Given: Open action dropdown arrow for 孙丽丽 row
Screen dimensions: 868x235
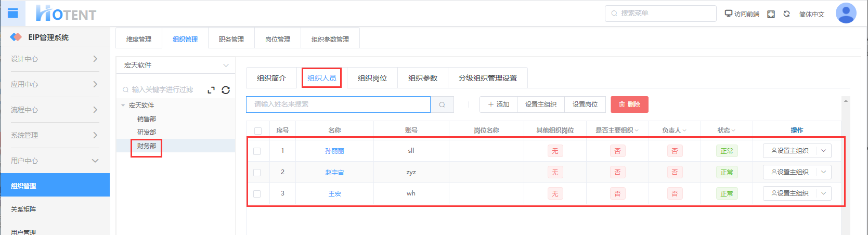Looking at the screenshot, I should point(824,151).
